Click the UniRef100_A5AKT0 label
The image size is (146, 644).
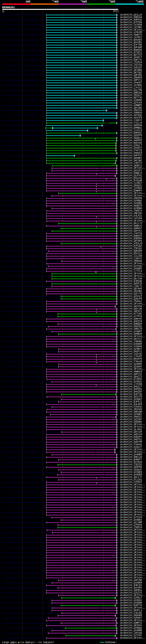[131, 35]
